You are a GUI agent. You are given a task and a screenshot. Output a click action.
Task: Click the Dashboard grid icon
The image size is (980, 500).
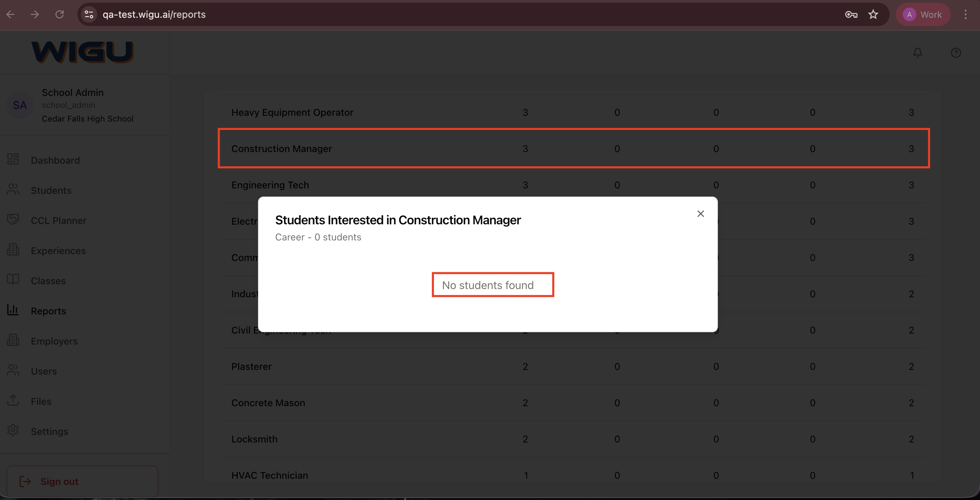pyautogui.click(x=13, y=159)
